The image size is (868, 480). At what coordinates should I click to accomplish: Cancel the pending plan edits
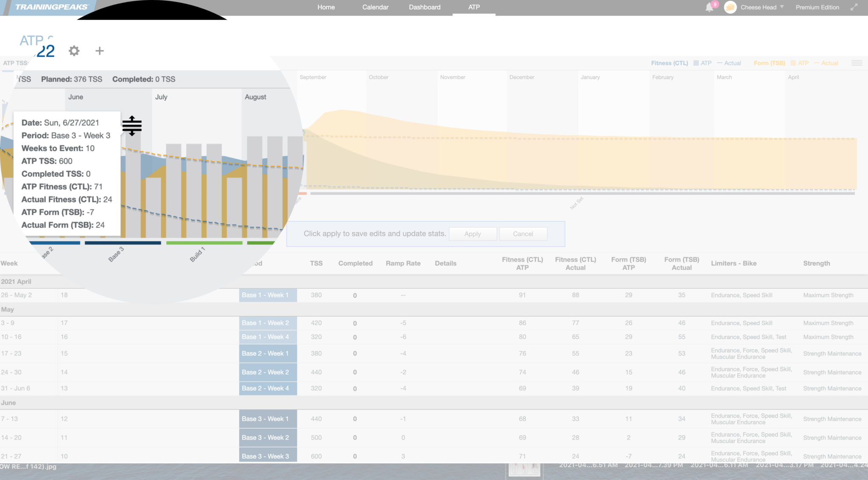tap(523, 233)
